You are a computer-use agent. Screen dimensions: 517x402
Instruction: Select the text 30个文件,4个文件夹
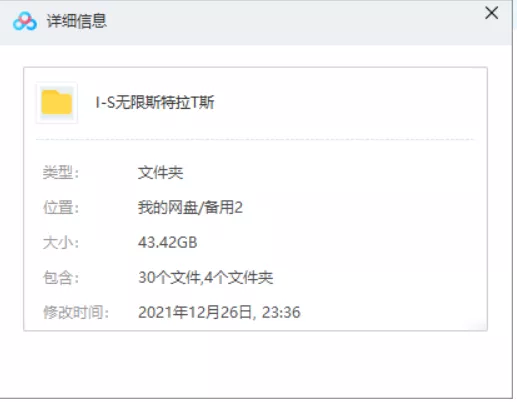pyautogui.click(x=206, y=278)
